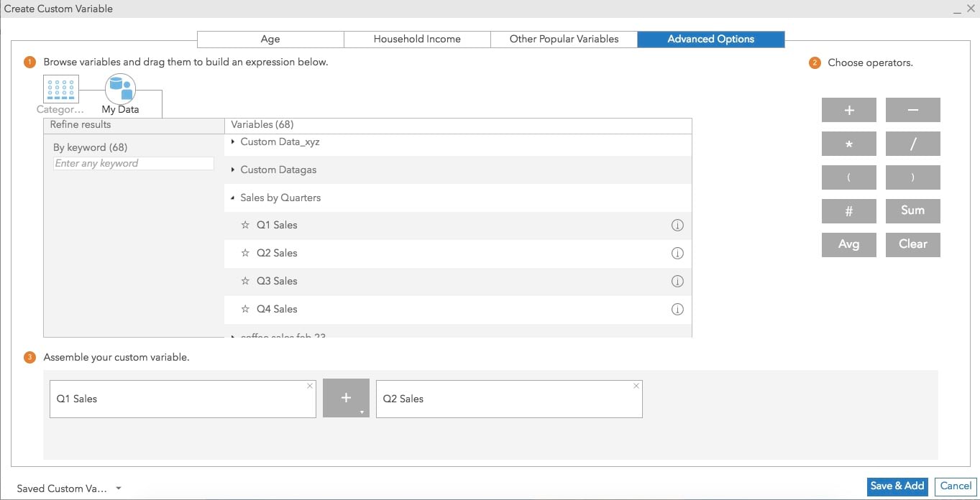Open the Categories browse icon
This screenshot has height=500, width=980.
click(61, 89)
